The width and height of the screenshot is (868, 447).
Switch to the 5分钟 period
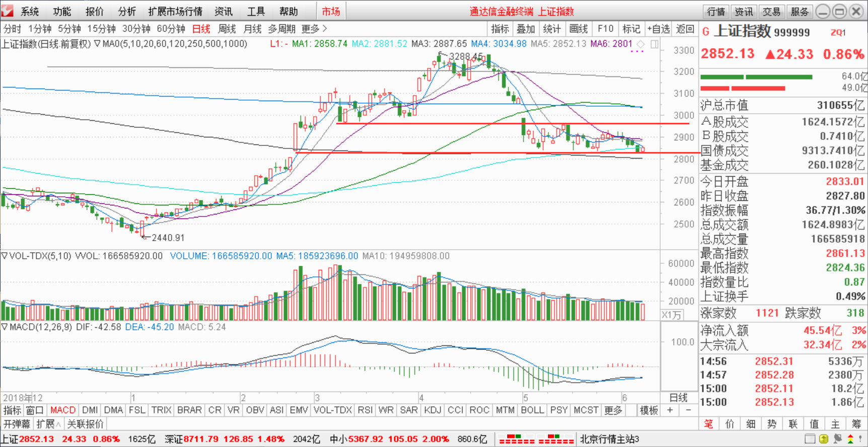click(69, 29)
